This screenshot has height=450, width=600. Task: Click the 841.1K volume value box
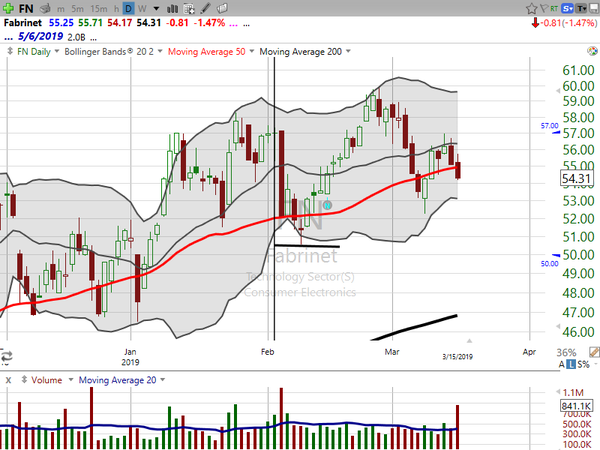tap(576, 406)
